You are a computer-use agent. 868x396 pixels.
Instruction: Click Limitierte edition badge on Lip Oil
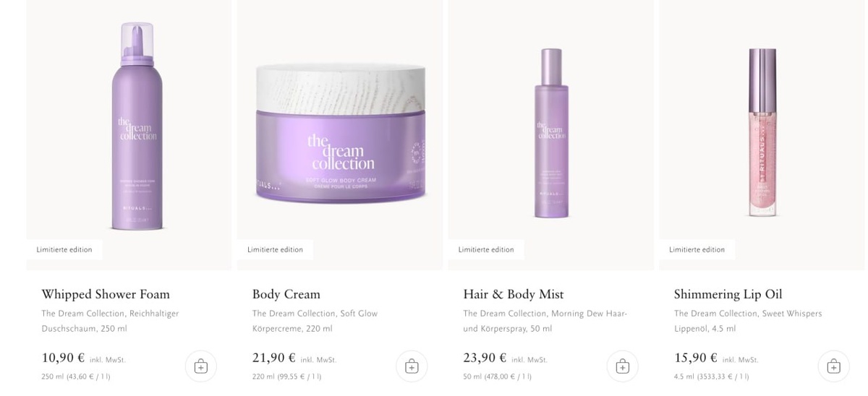(697, 249)
